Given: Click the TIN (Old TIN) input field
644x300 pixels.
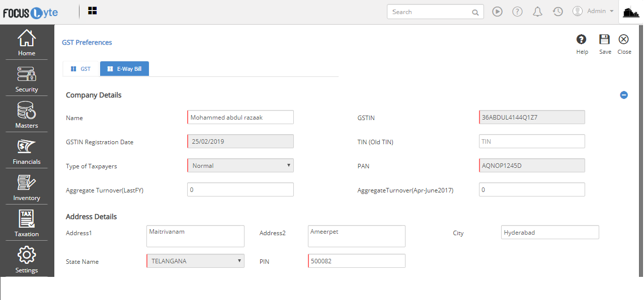Looking at the screenshot, I should click(x=532, y=142).
